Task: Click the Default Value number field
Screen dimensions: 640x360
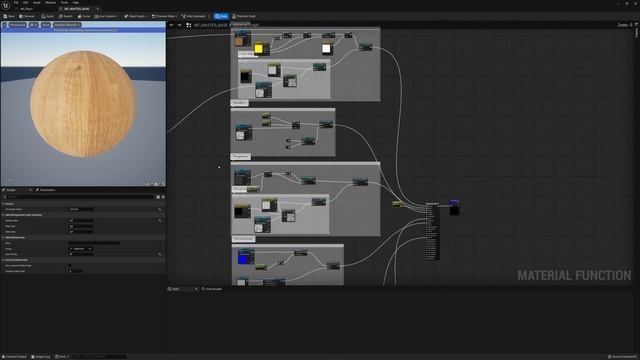Action: tap(81, 220)
